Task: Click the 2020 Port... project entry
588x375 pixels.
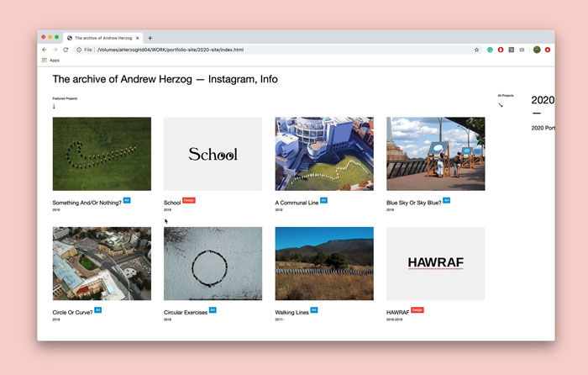Action: click(x=543, y=128)
